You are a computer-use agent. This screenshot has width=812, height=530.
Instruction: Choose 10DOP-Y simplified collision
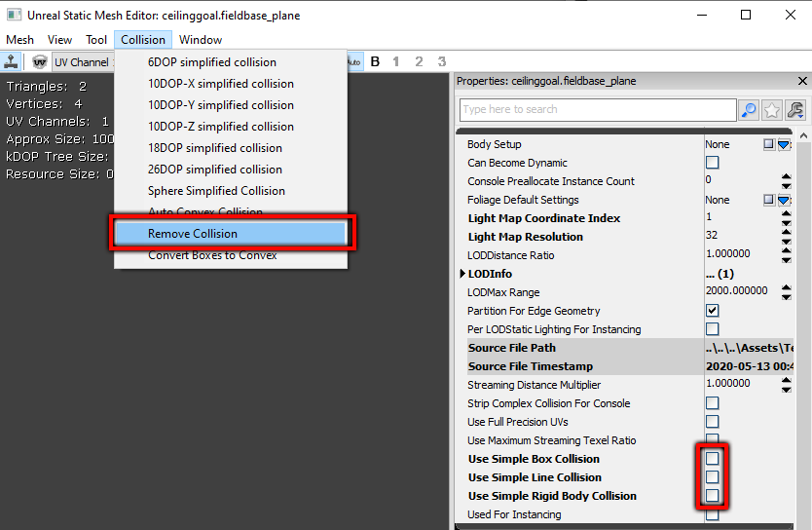[231, 105]
